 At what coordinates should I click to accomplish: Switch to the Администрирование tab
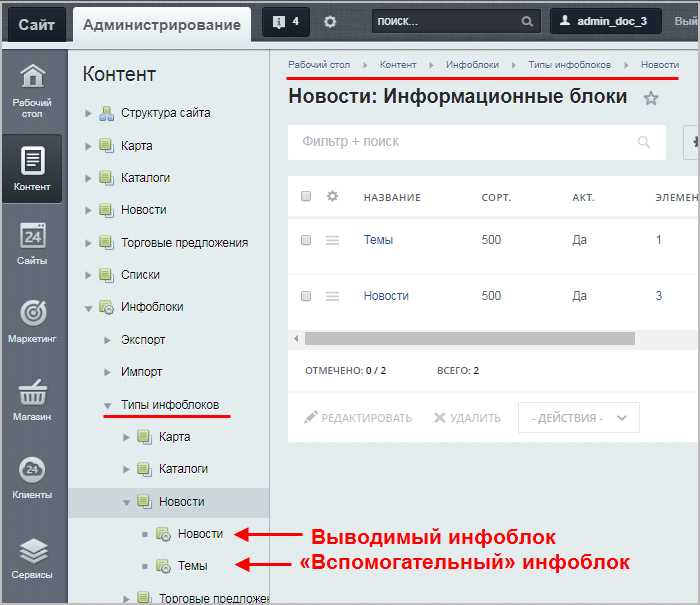pyautogui.click(x=162, y=25)
